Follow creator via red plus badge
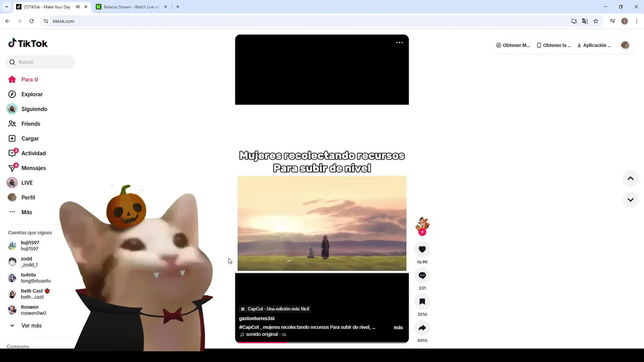 (x=422, y=232)
